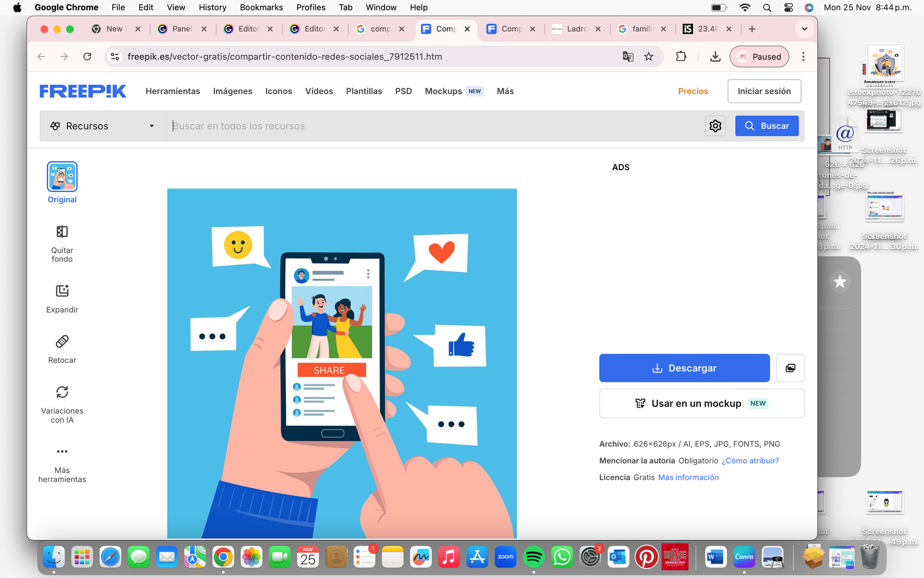Open Chrome extensions puzzle icon
The image size is (924, 578).
681,56
